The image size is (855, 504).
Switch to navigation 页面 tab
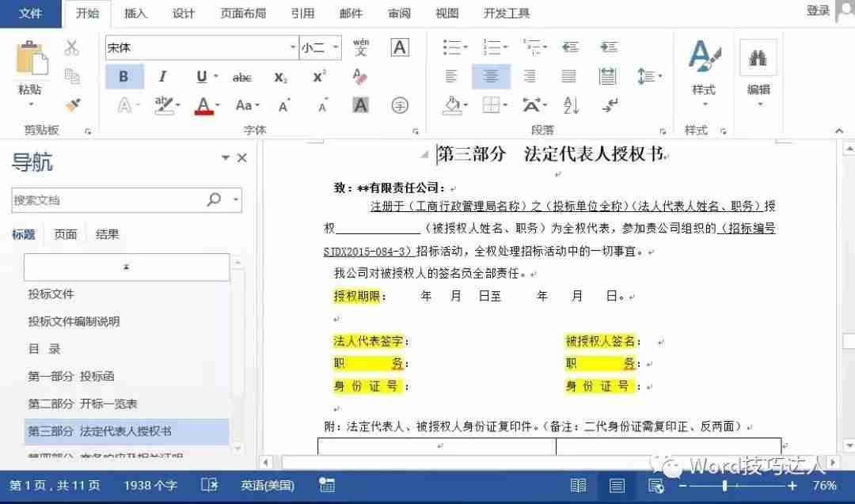66,234
